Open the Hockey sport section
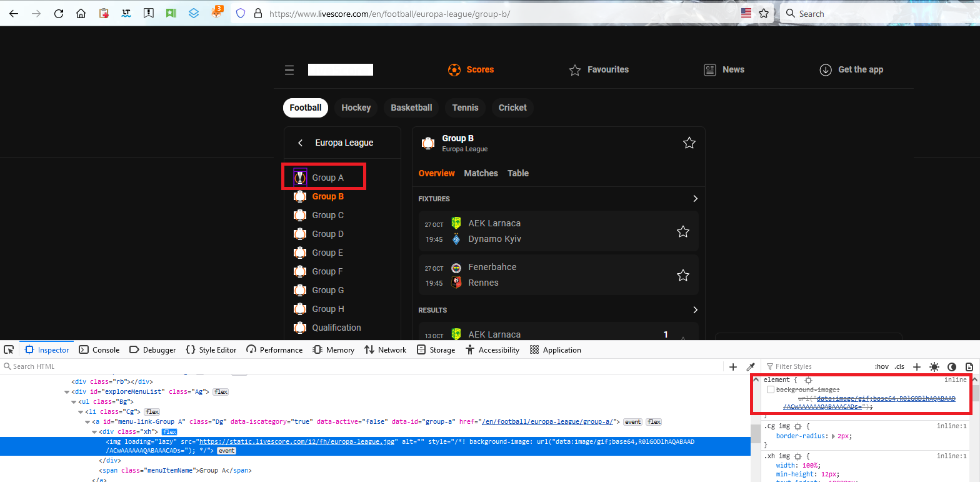 356,108
